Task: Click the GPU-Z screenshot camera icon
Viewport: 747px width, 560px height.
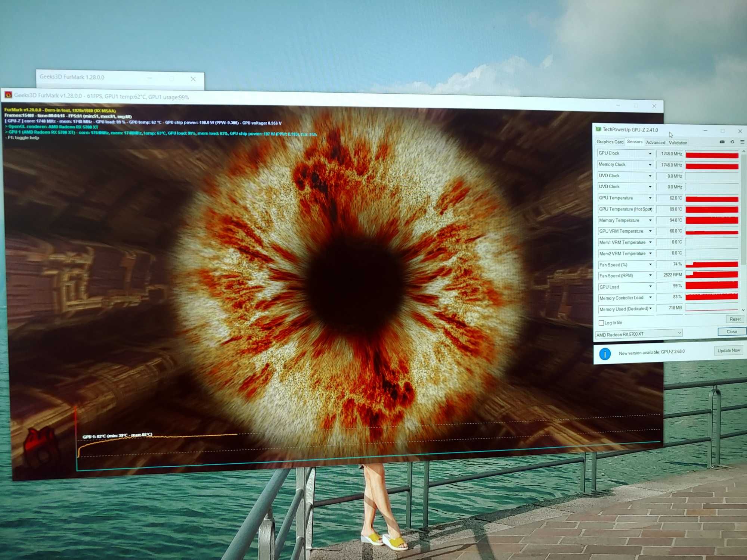Action: (x=722, y=142)
